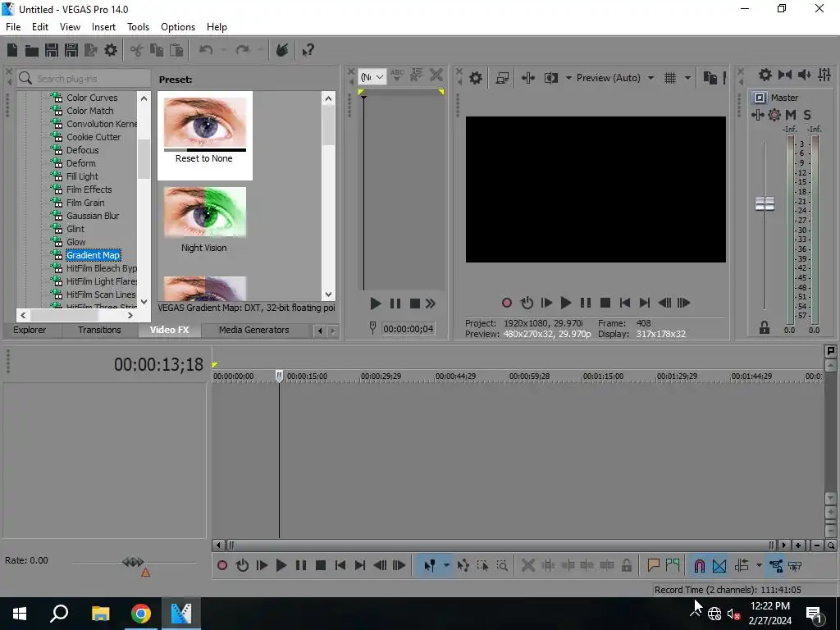Save the project with the floppy icon
This screenshot has height=630, width=840.
[x=52, y=50]
